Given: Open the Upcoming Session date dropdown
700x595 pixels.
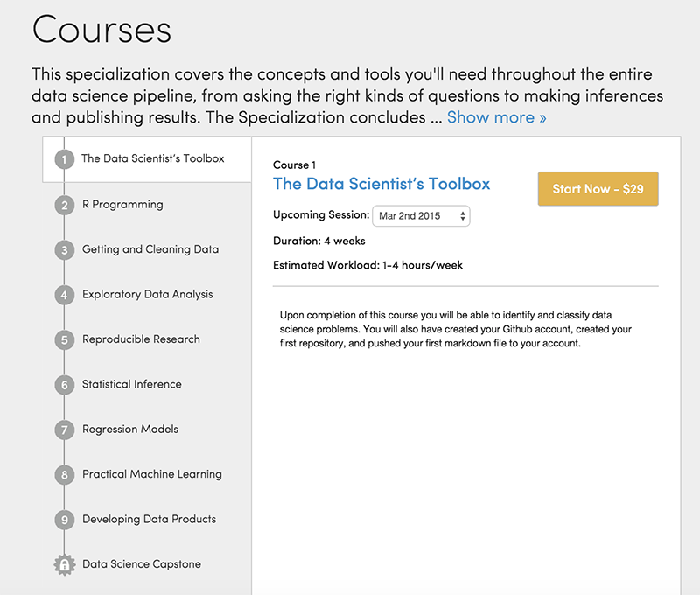Looking at the screenshot, I should (421, 216).
